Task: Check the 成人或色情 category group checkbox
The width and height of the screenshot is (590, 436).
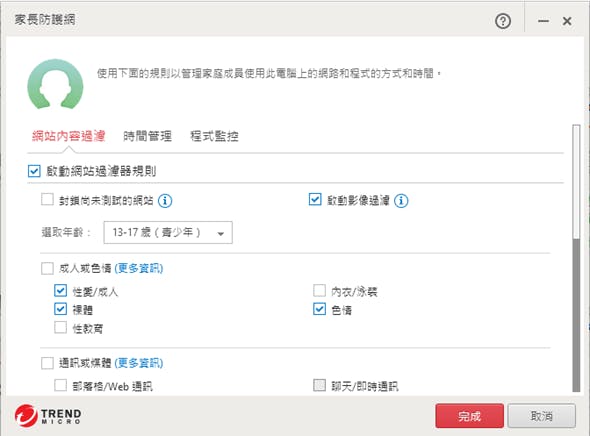Action: click(x=47, y=269)
